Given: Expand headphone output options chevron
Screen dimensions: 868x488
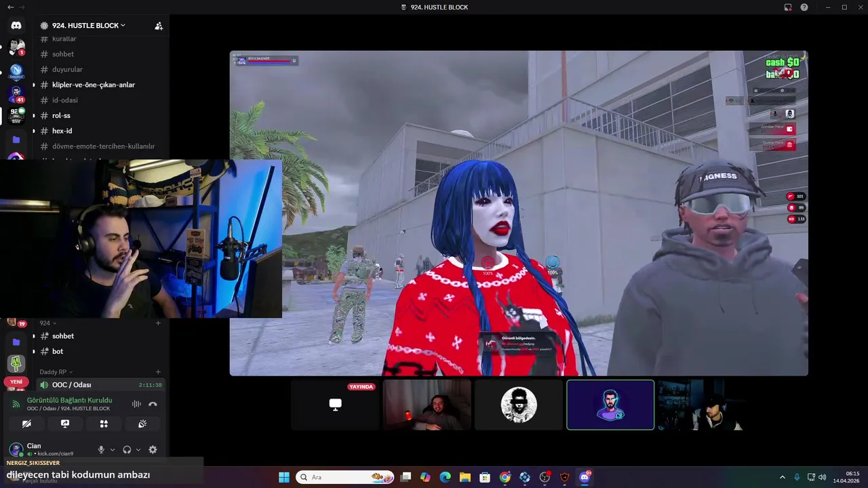Looking at the screenshot, I should 138,449.
